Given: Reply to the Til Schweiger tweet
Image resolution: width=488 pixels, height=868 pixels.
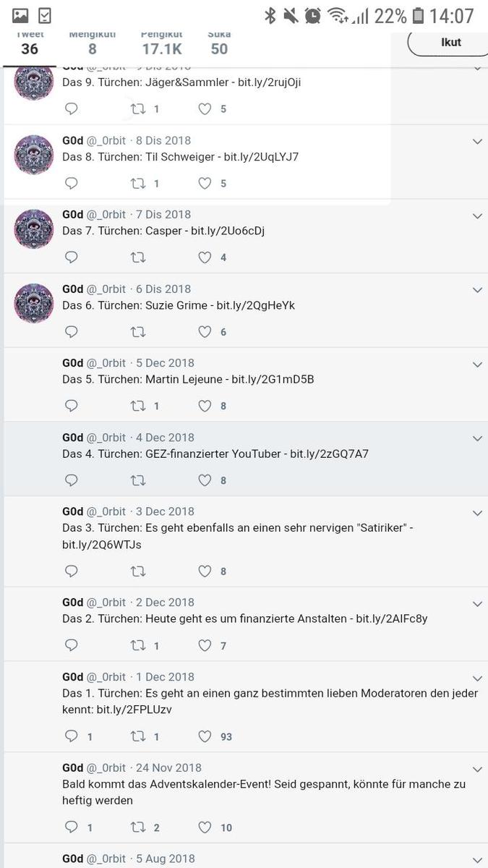Looking at the screenshot, I should pos(72,183).
